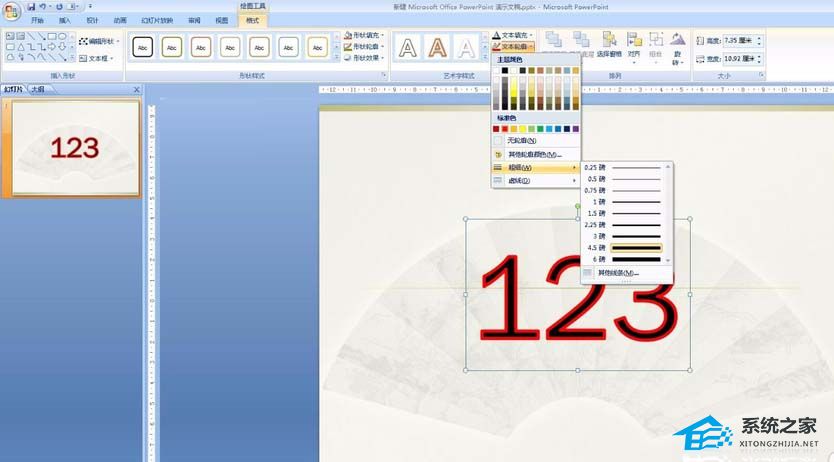Open 其他轮廓颜色 (More Outline Colors)
The image size is (834, 462).
click(536, 155)
